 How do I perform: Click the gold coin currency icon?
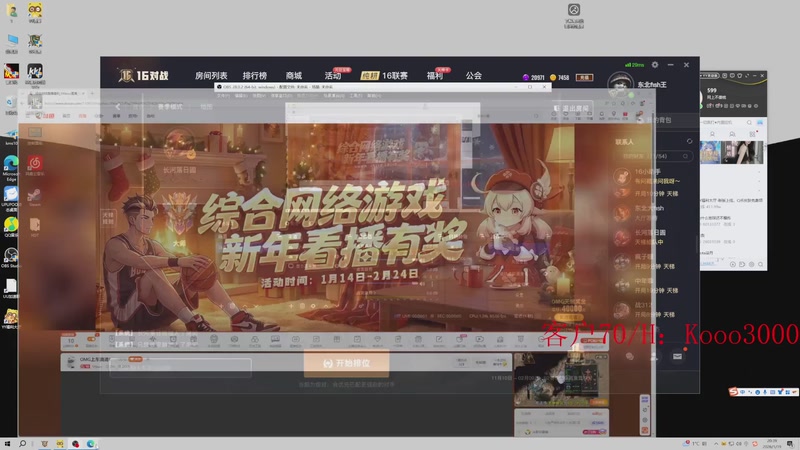coord(553,78)
